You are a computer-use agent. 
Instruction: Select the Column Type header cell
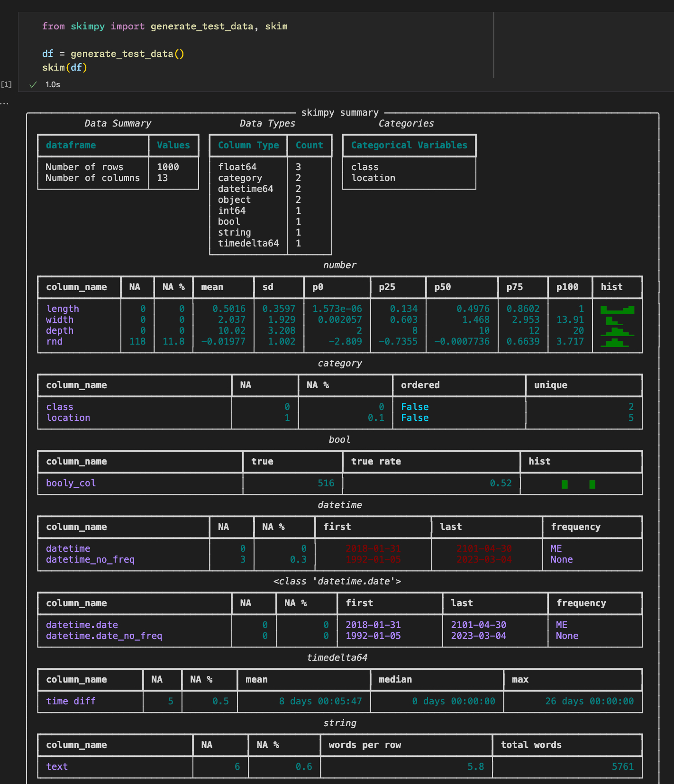(248, 146)
